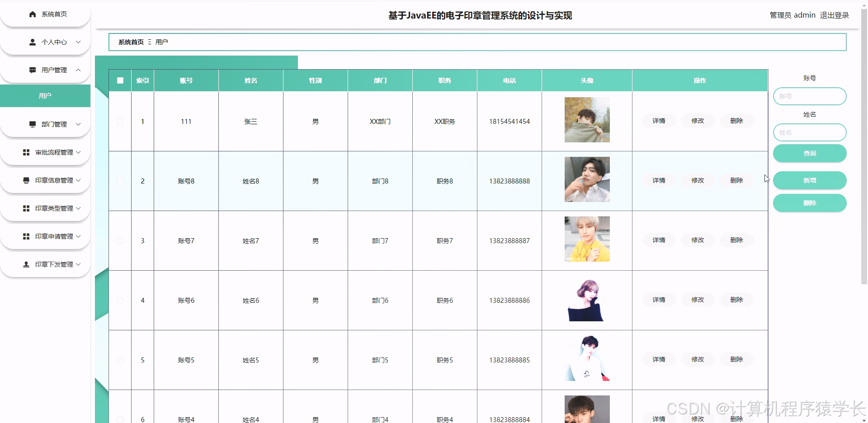Check the row checkbox for 账号5
Viewport: 868px width, 423px height.
point(120,360)
